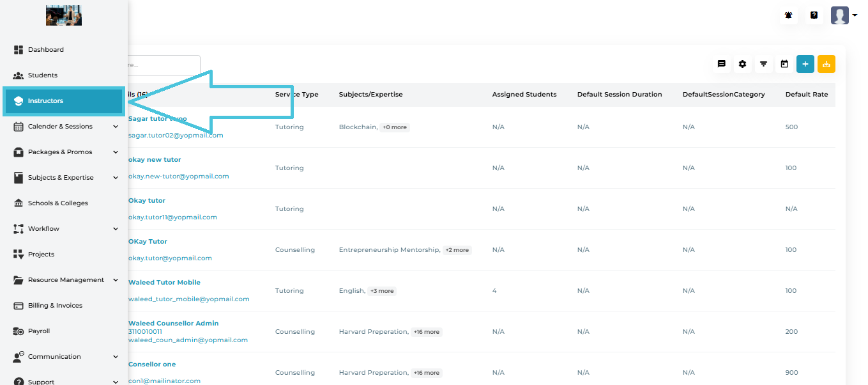Click the filter list icon
The image size is (868, 385).
coord(763,64)
